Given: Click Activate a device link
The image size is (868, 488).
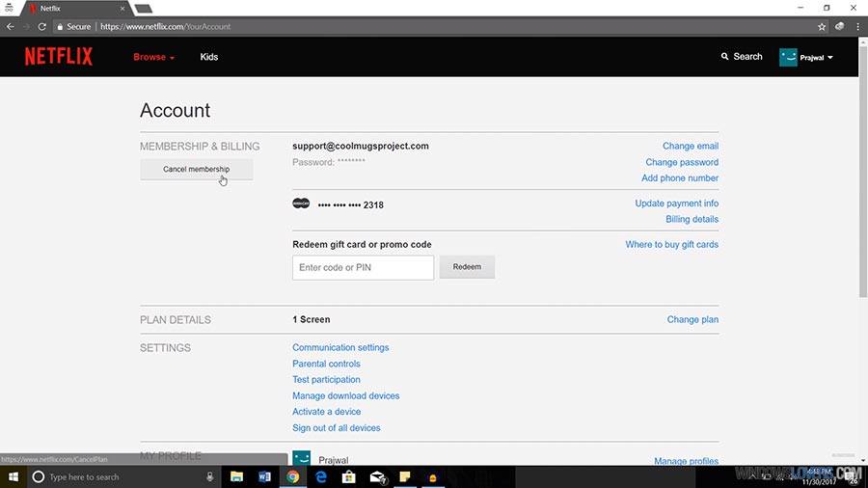Looking at the screenshot, I should 327,412.
